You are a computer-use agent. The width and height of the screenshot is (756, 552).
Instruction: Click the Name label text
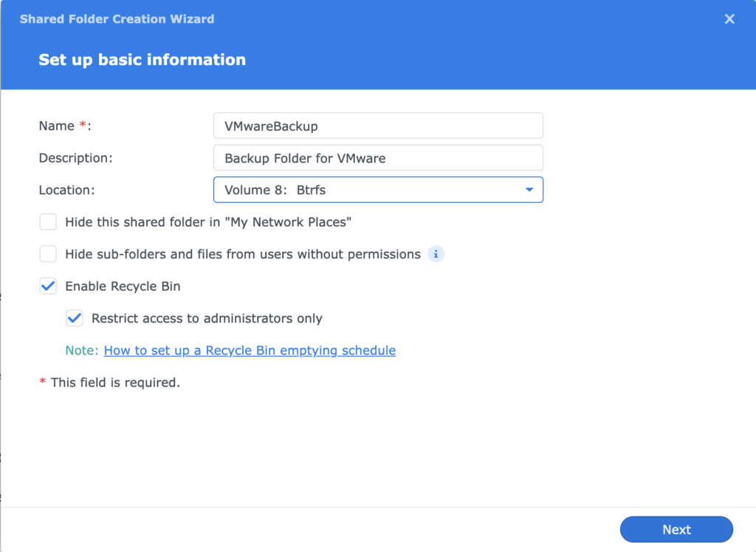point(56,126)
